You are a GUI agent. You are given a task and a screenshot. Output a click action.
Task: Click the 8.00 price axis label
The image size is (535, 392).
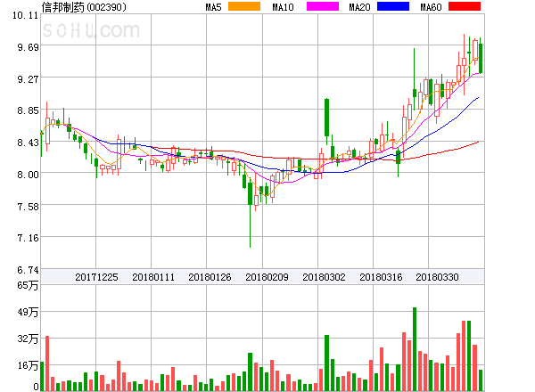29,175
